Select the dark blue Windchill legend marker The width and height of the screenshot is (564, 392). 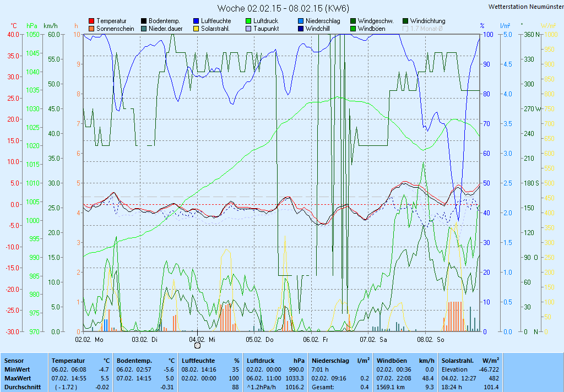(301, 29)
